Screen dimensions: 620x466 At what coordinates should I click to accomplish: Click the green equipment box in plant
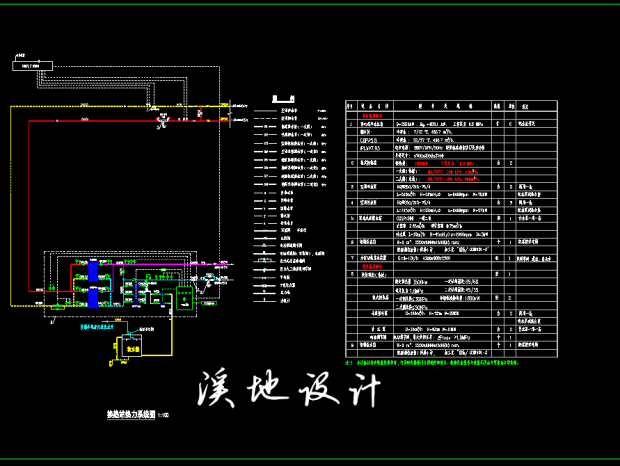[x=184, y=295]
